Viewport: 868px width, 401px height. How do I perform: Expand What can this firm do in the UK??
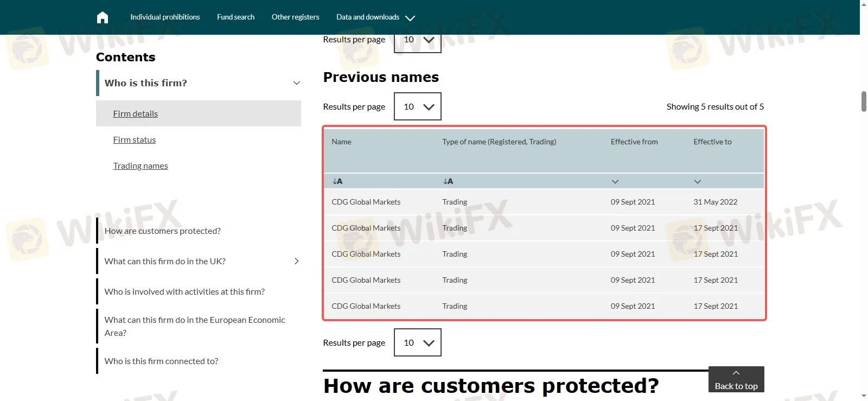(x=297, y=261)
